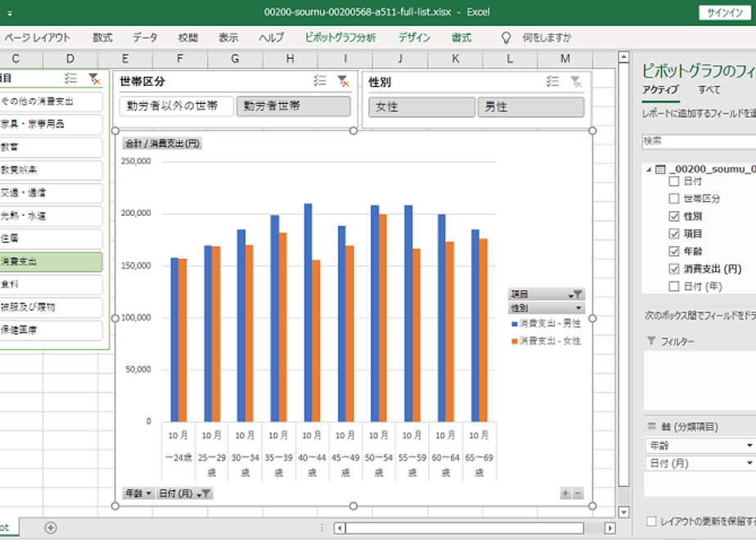Toggle multi-select in the 世帯区分 slicer

tap(320, 81)
